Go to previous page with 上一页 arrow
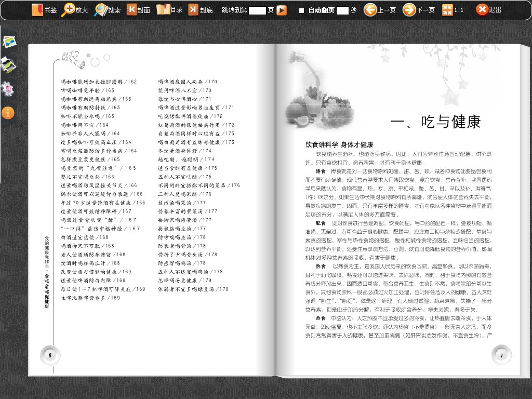Screen dimensions: 532x399 (370, 10)
